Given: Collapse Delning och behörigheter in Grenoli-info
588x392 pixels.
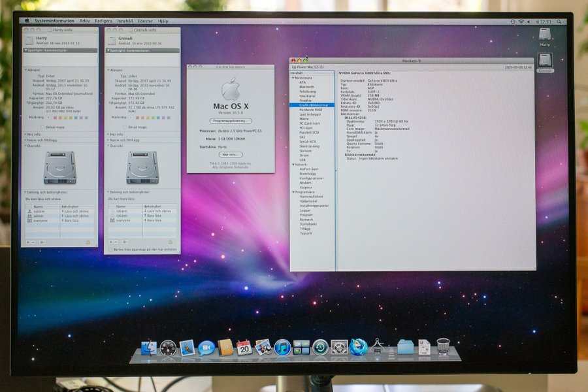Looking at the screenshot, I should 108,192.
